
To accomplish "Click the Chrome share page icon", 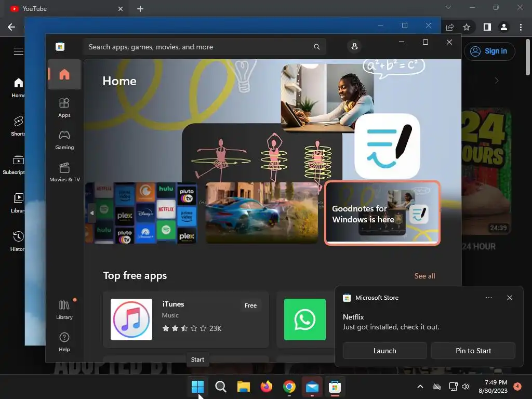I will [450, 27].
